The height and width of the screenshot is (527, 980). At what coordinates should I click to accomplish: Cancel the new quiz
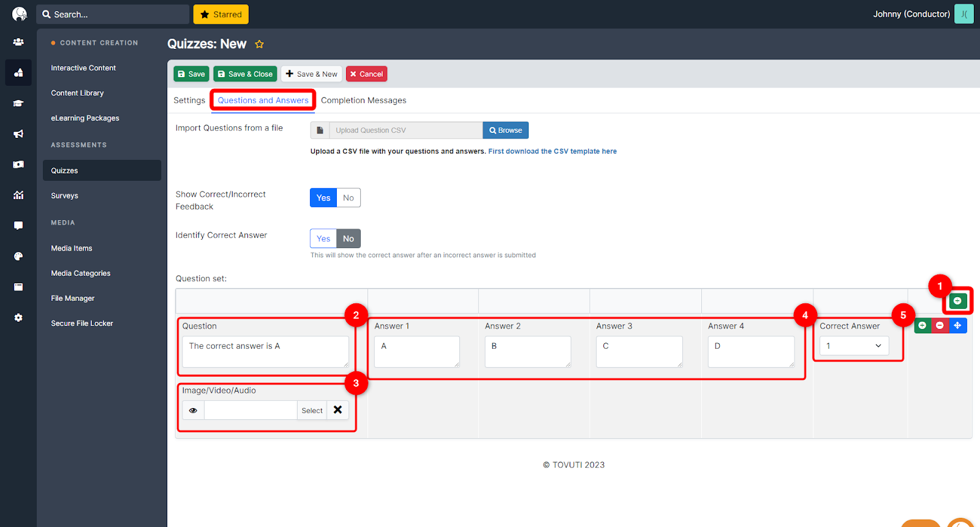366,74
